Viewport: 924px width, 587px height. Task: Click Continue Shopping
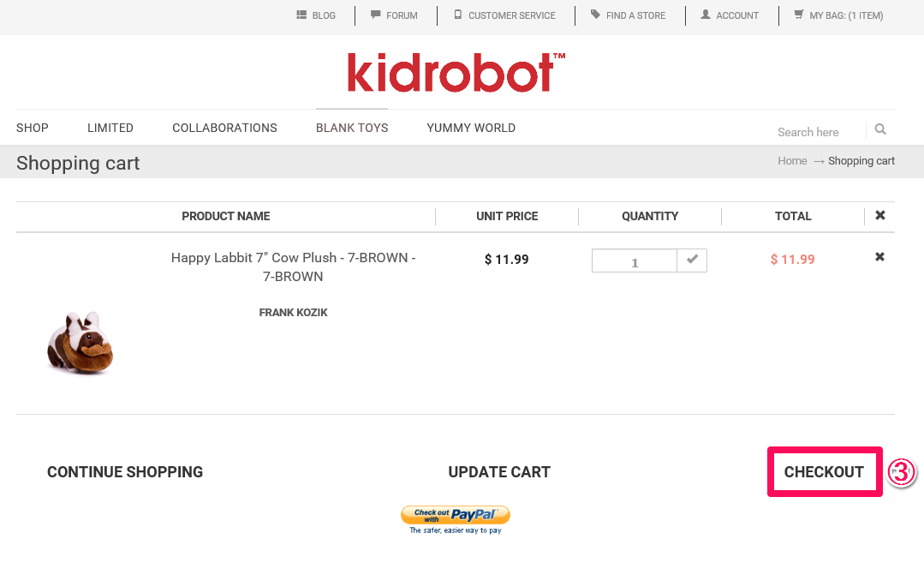(125, 472)
